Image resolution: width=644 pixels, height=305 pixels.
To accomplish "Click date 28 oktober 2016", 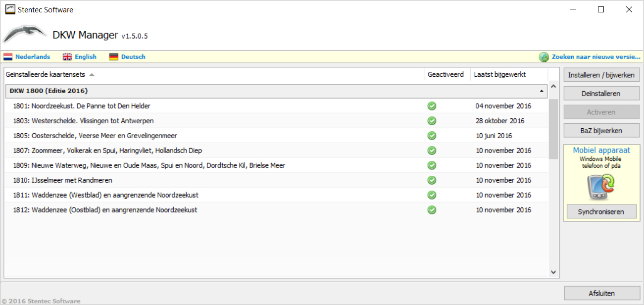I will [x=500, y=121].
